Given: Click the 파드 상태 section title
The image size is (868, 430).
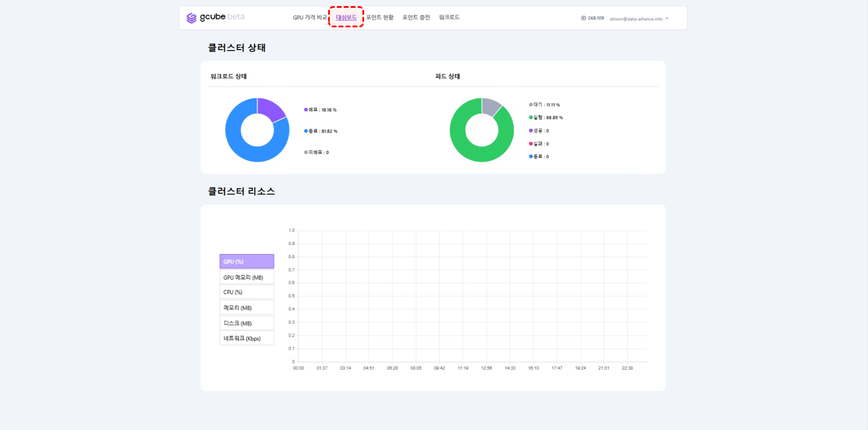Looking at the screenshot, I should 447,76.
